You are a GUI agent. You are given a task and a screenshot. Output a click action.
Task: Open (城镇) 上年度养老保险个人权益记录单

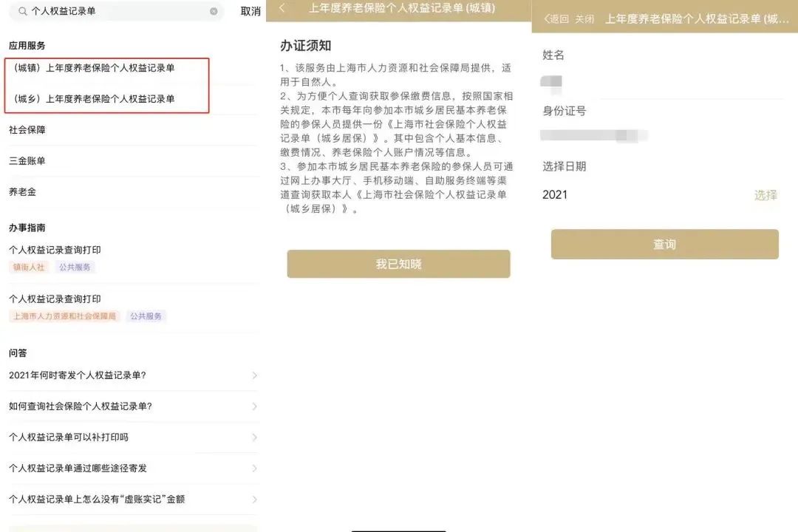tap(94, 68)
